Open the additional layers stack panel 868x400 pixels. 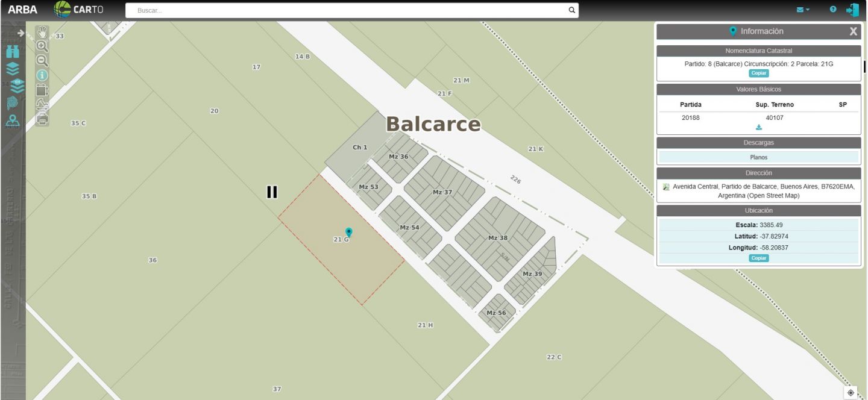point(17,86)
